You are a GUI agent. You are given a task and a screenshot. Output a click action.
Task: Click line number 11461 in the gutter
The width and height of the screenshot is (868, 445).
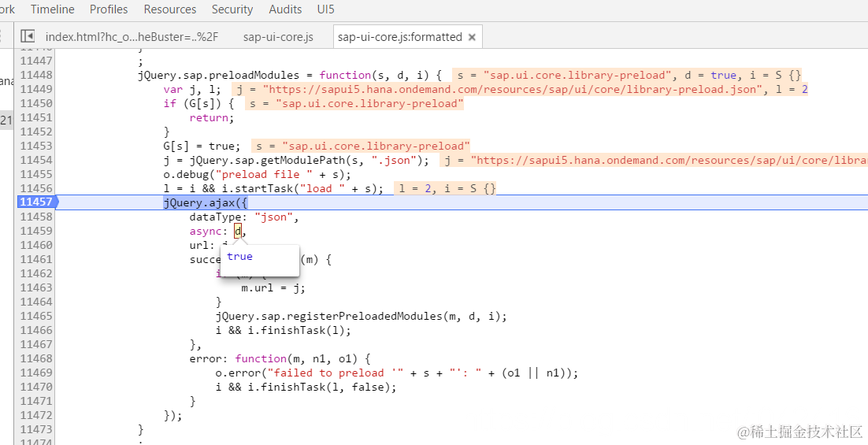click(36, 259)
